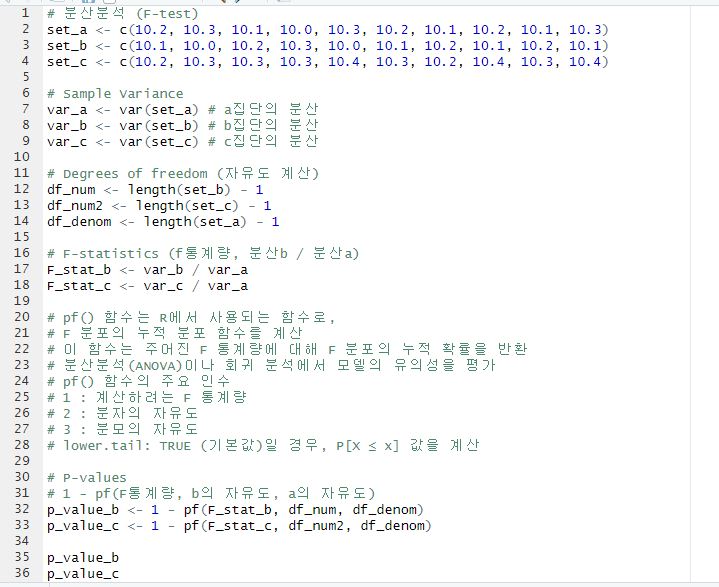Click the standalone 'p_value_c' print line
Viewport: 719px width, 587px height.
click(83, 574)
